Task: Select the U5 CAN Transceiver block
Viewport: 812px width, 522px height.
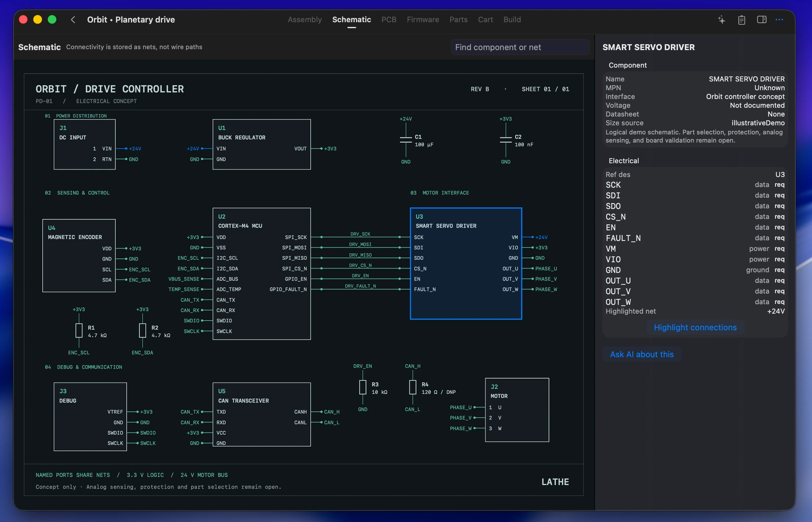Action: click(x=262, y=414)
